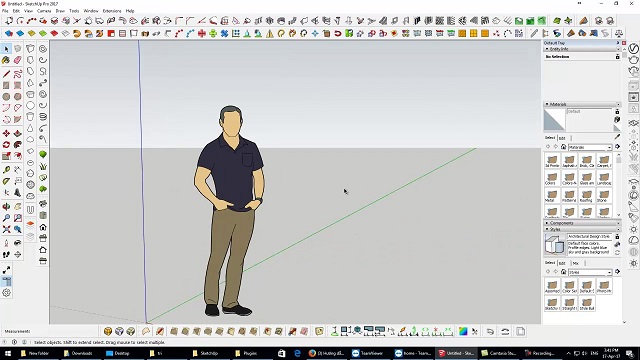Click the colorful gradient square in bottom toolbar
The image size is (640, 360).
[x=463, y=331]
